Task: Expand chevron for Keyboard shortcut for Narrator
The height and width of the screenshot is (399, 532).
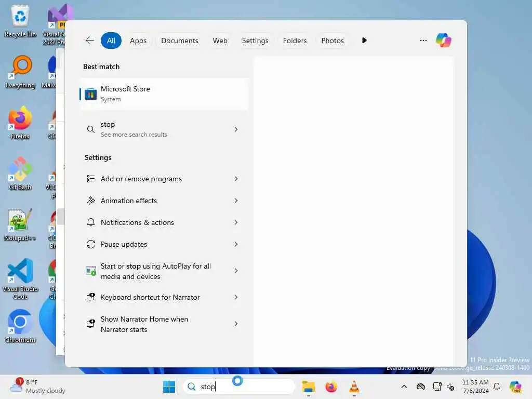Action: coord(236,297)
